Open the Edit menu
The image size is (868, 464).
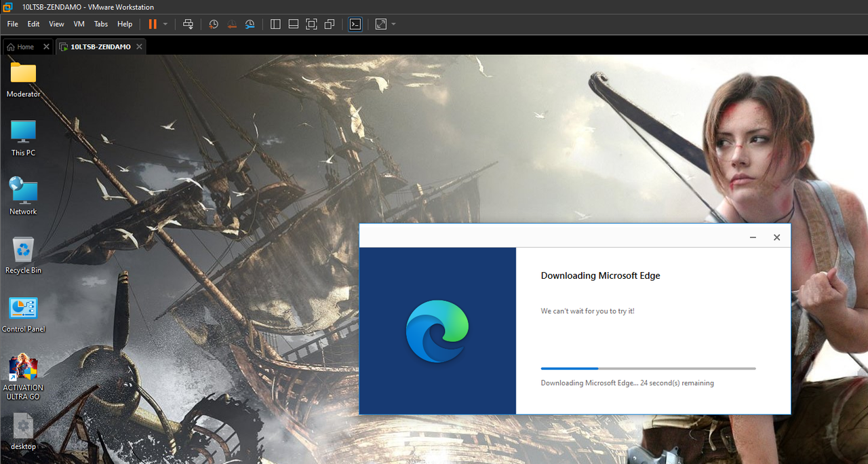(x=34, y=24)
